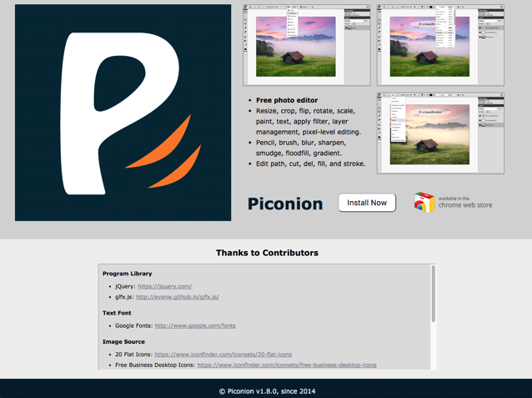Open the jQuery website link
Screen dimensions: 532x398
point(164,286)
